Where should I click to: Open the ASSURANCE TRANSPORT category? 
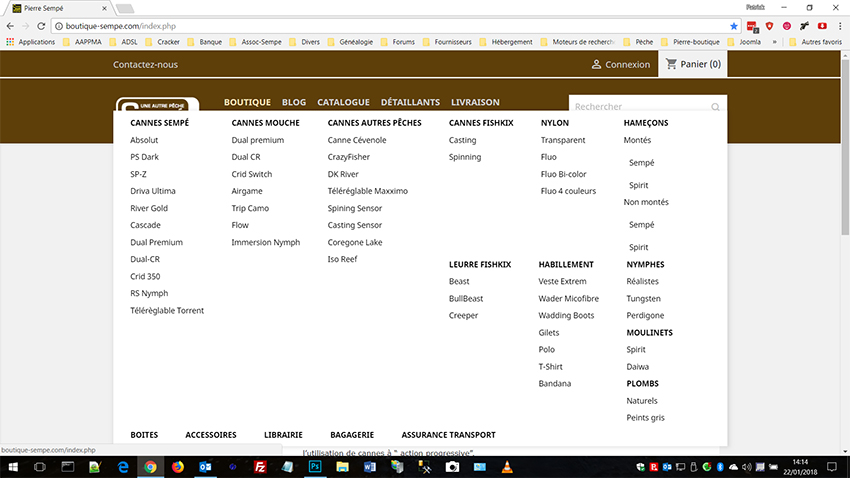[448, 435]
